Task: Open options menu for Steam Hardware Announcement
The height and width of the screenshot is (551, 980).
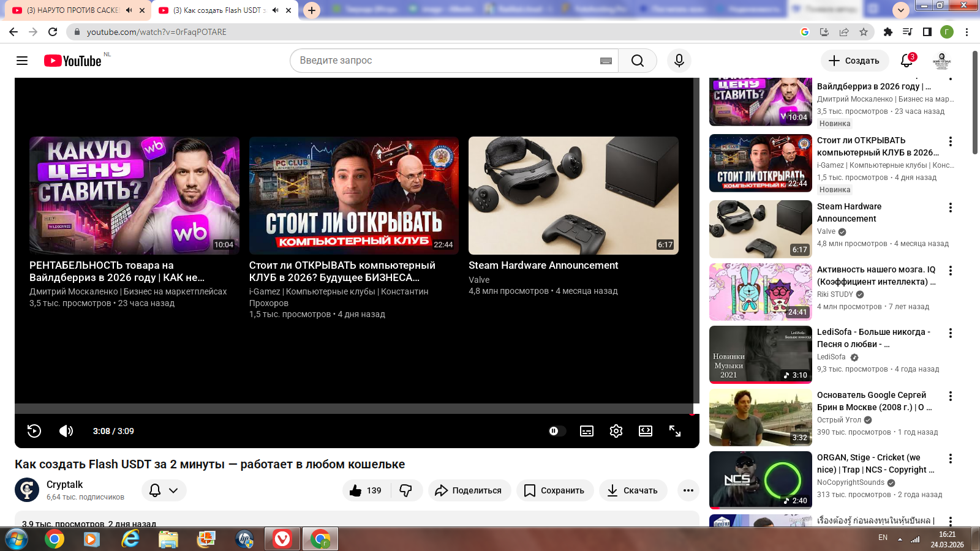Action: point(951,208)
